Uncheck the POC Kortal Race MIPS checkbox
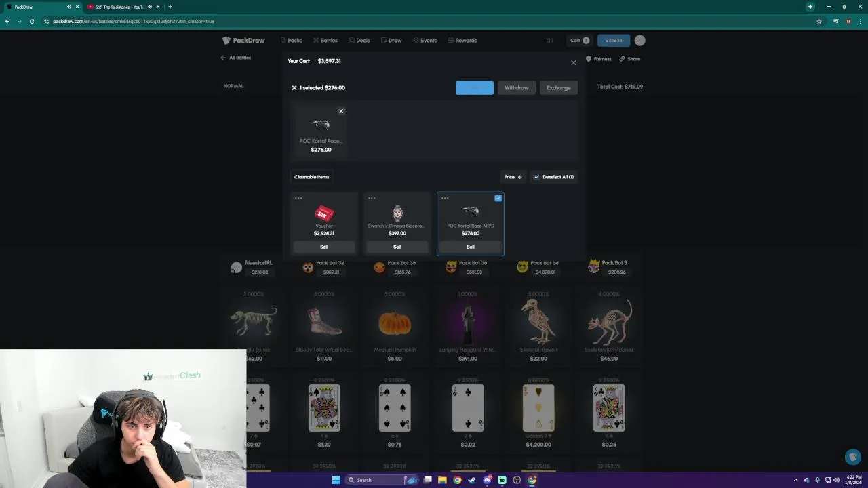The image size is (868, 488). (x=498, y=198)
